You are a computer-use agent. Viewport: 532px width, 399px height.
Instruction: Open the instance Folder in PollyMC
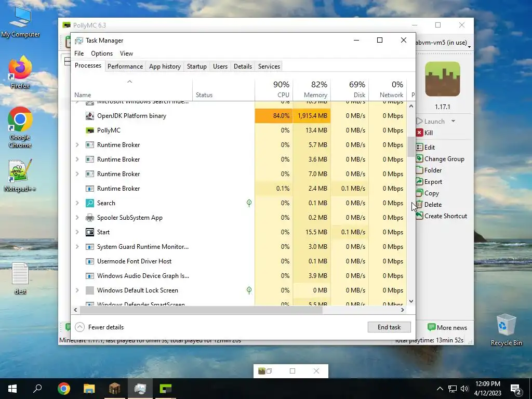click(429, 170)
